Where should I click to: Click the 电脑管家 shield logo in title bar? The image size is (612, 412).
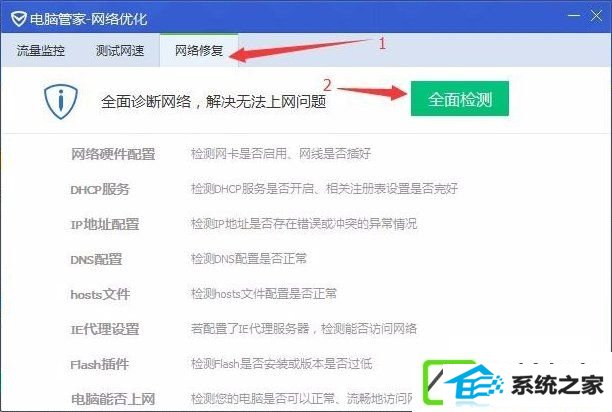tap(18, 19)
